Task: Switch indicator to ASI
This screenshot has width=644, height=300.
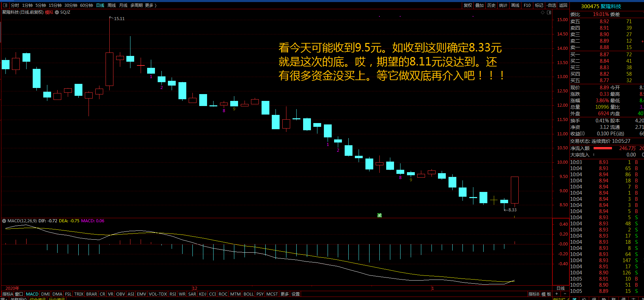Action: coord(131,294)
